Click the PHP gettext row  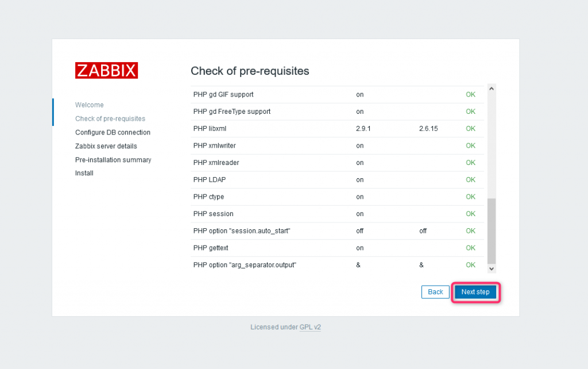(x=210, y=248)
